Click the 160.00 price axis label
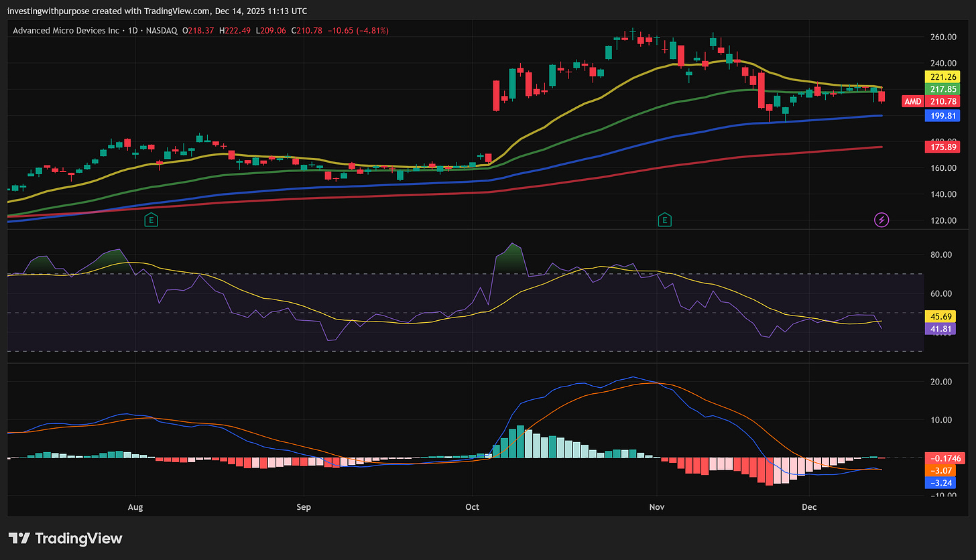Screen dimensions: 976x560 (x=942, y=168)
